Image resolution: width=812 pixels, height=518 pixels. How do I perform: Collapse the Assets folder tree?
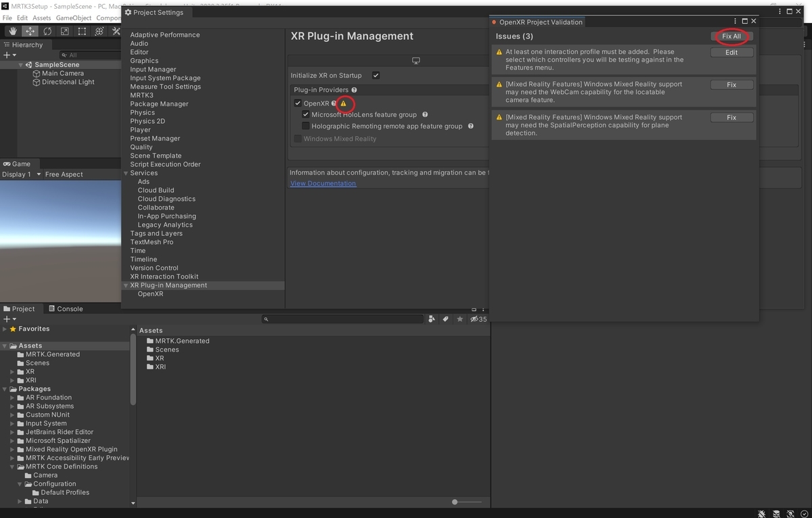tap(5, 346)
